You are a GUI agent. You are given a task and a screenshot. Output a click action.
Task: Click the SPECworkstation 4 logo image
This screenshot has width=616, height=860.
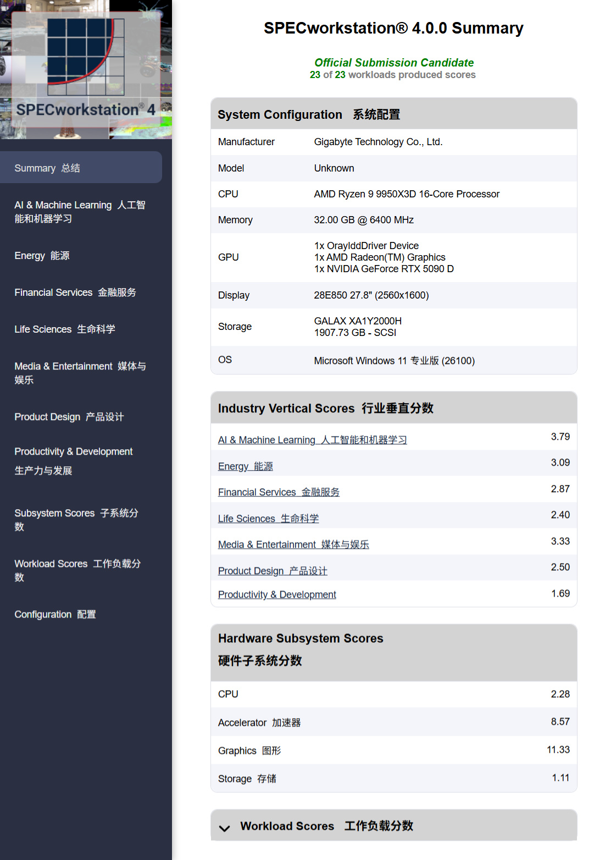pos(86,69)
